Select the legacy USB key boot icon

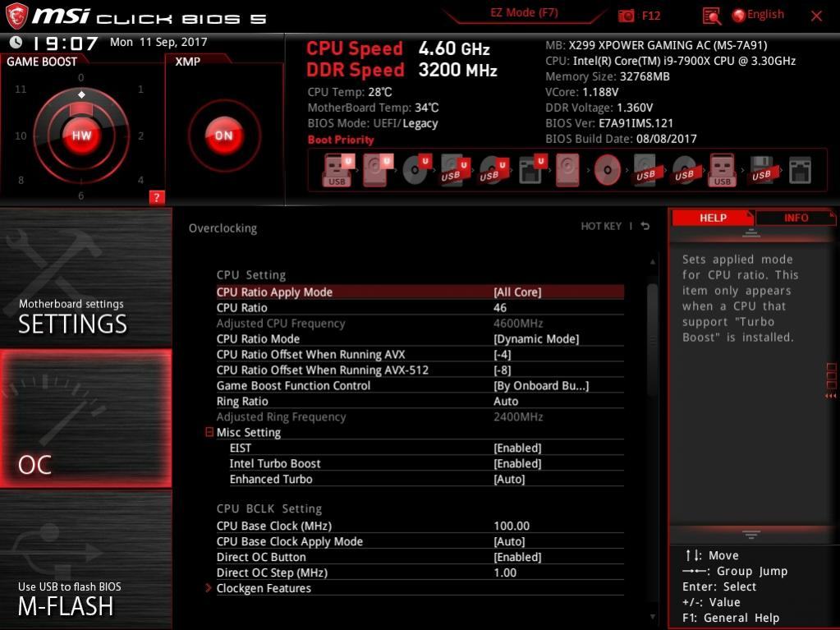(x=722, y=170)
